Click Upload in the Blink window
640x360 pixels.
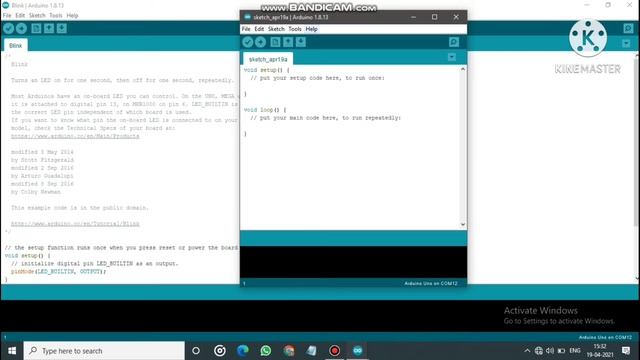click(x=21, y=28)
